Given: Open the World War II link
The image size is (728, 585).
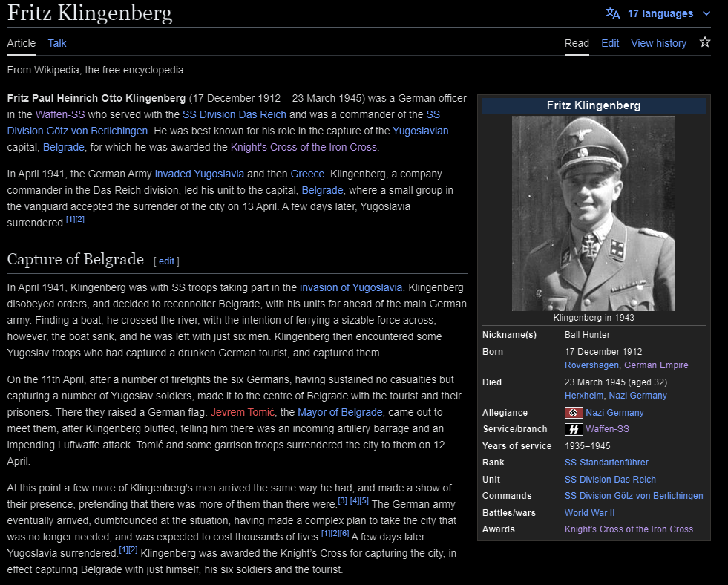Looking at the screenshot, I should click(590, 512).
